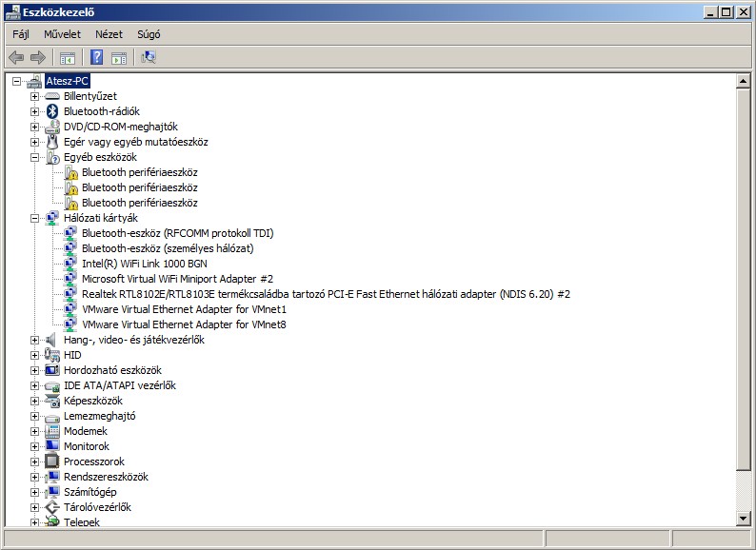Select Bluetooth-eszköz (RFCOMM protokoll TDI)

tap(177, 233)
